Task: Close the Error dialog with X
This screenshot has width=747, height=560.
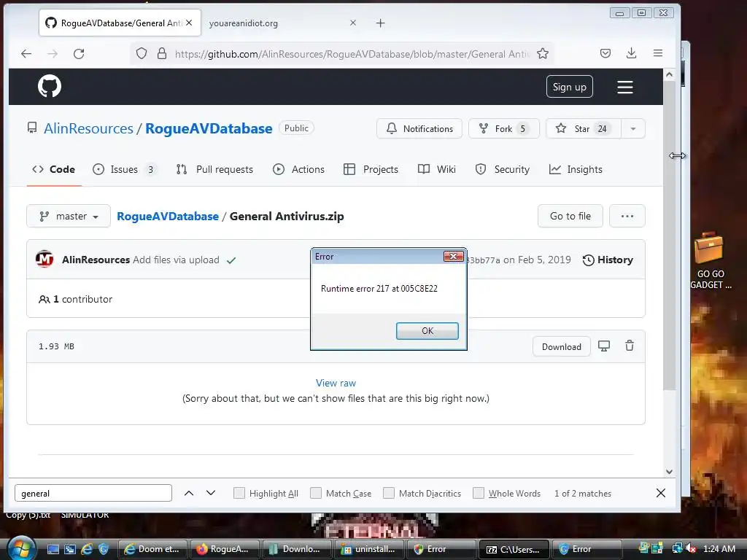Action: 453,256
